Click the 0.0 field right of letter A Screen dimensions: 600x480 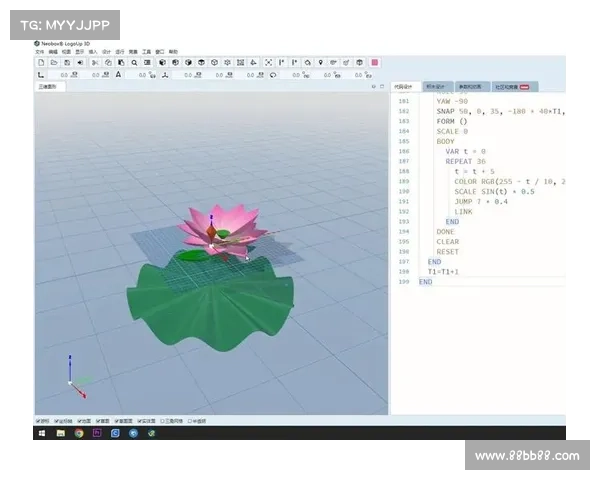(x=142, y=75)
